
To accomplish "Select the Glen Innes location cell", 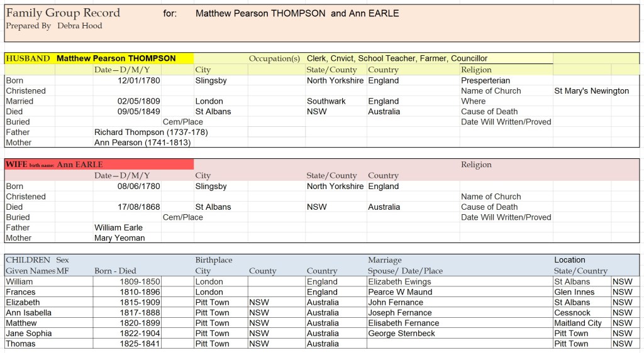I will 575,292.
